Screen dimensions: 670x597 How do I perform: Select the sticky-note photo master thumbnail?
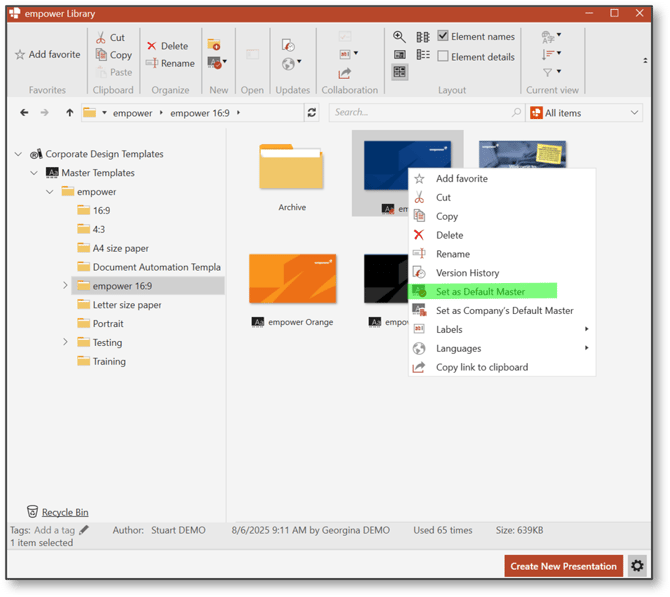522,154
